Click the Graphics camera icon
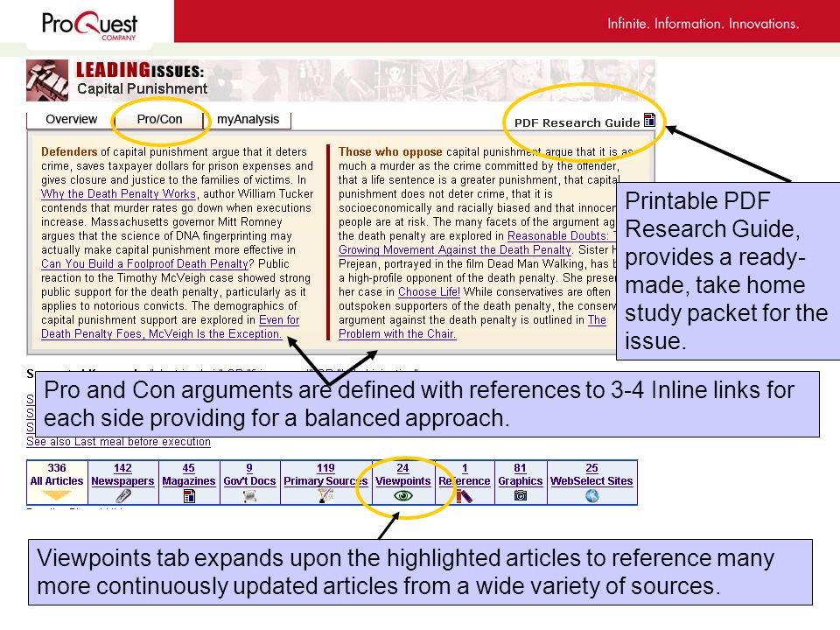The image size is (840, 630). [x=520, y=496]
